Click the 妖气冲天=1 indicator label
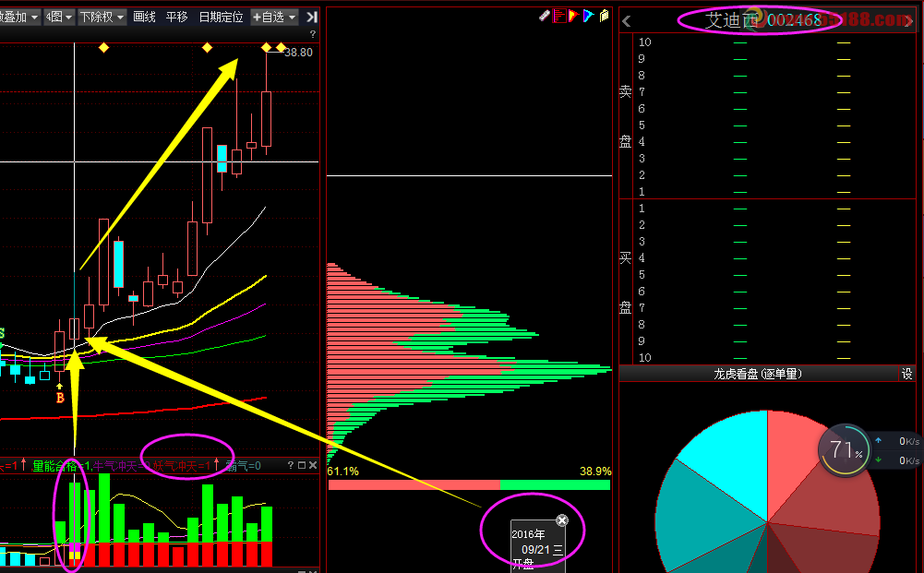This screenshot has height=573, width=924. [181, 466]
